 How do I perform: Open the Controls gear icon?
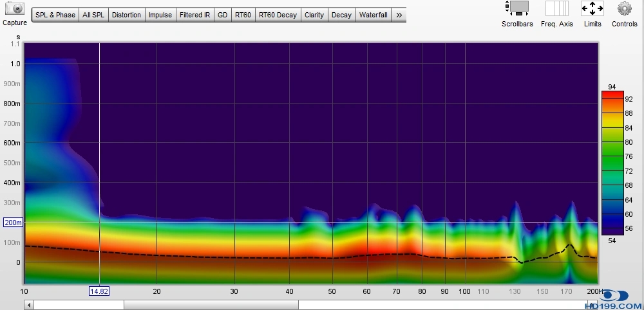[x=624, y=8]
